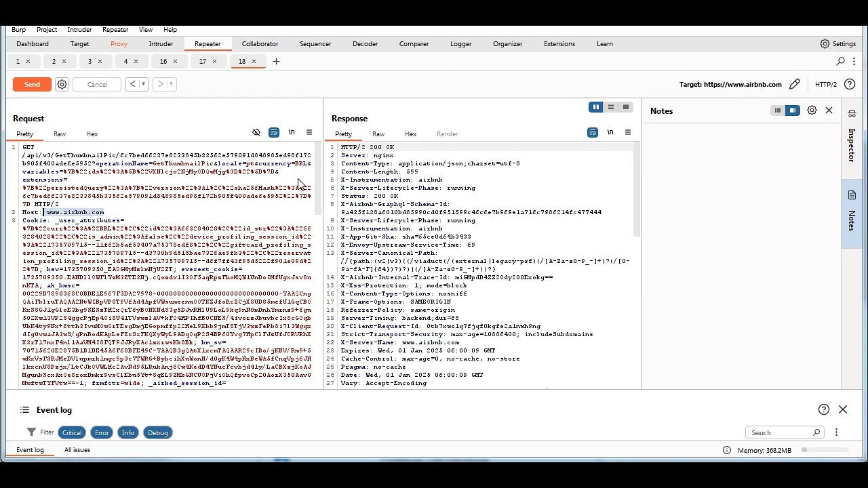Open Notes panel settings gear
The width and height of the screenshot is (868, 488).
(x=812, y=110)
